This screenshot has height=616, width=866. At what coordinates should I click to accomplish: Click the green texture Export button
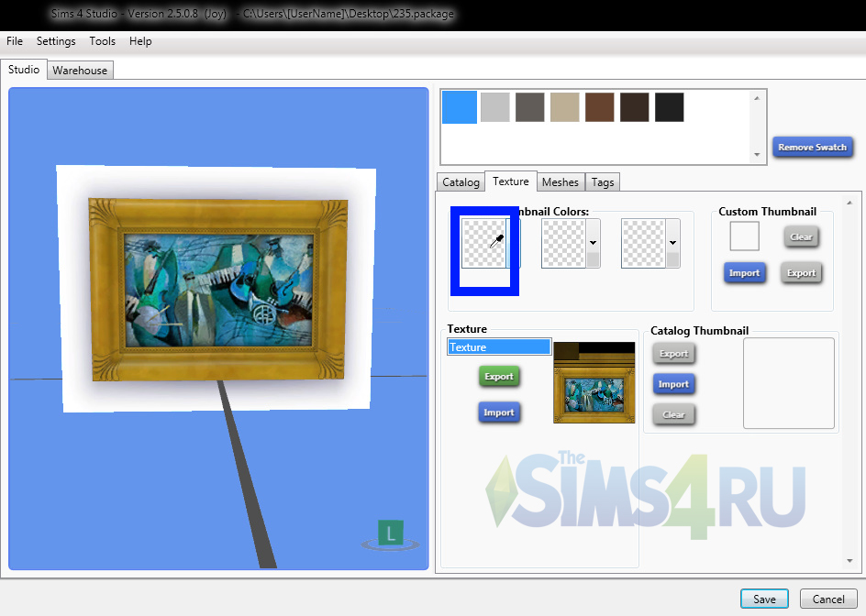click(x=499, y=377)
